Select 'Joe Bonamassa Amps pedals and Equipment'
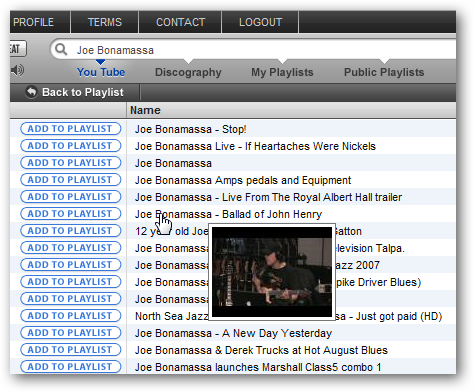This screenshot has width=474, height=392. [243, 180]
